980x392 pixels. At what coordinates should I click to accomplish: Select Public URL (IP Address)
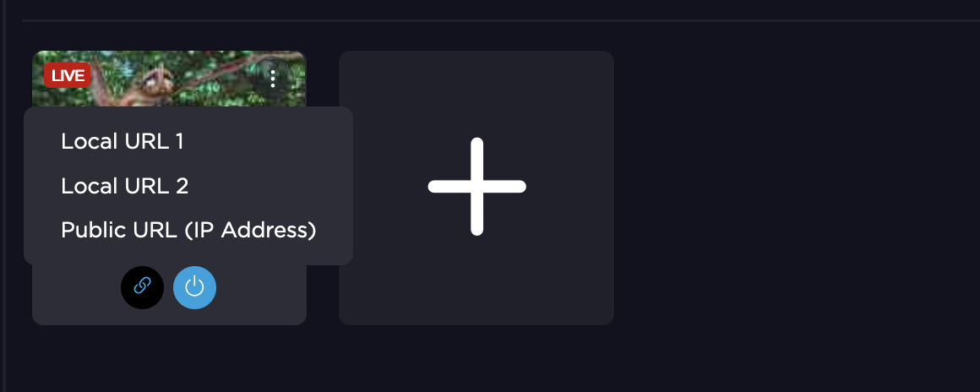(x=188, y=230)
